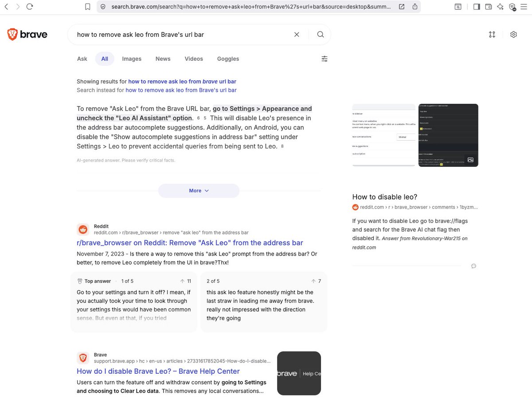Image resolution: width=532 pixels, height=407 pixels.
Task: Click into the Brave search input field
Action: 182,35
